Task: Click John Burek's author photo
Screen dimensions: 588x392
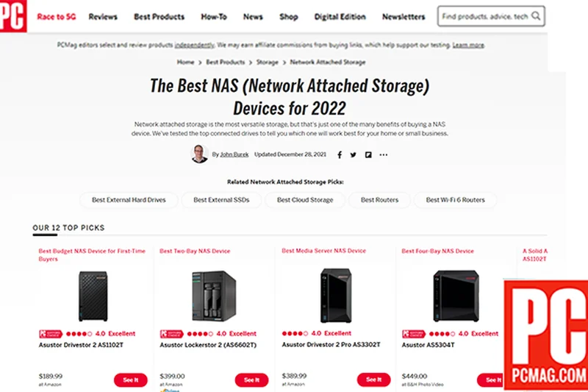Action: pos(199,154)
